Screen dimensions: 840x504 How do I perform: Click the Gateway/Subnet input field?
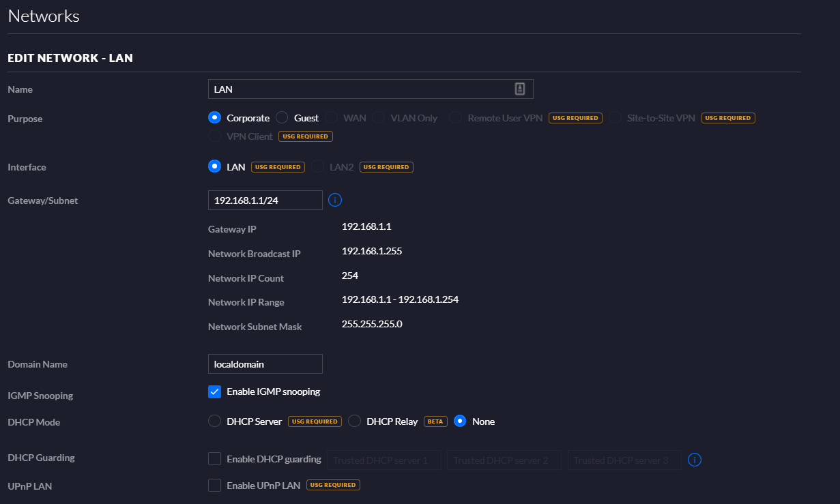coord(265,200)
